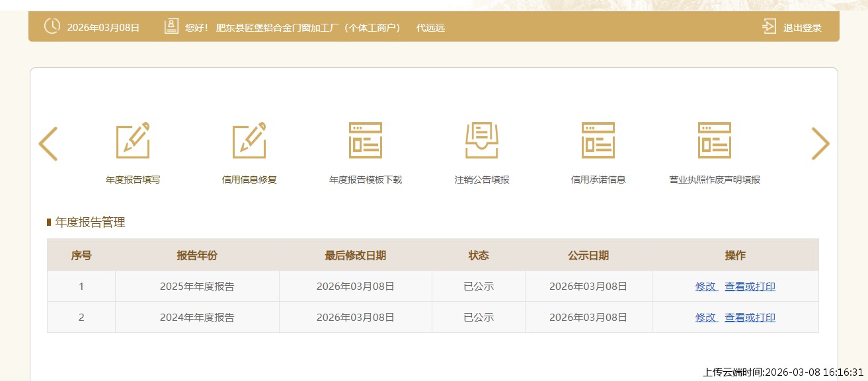Select the 注销公告填报 menu label

(482, 180)
